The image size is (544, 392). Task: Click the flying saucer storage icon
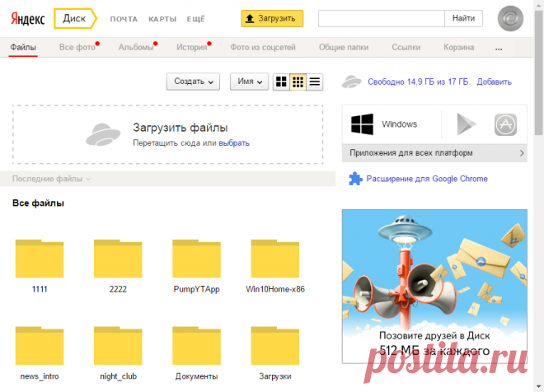click(352, 82)
